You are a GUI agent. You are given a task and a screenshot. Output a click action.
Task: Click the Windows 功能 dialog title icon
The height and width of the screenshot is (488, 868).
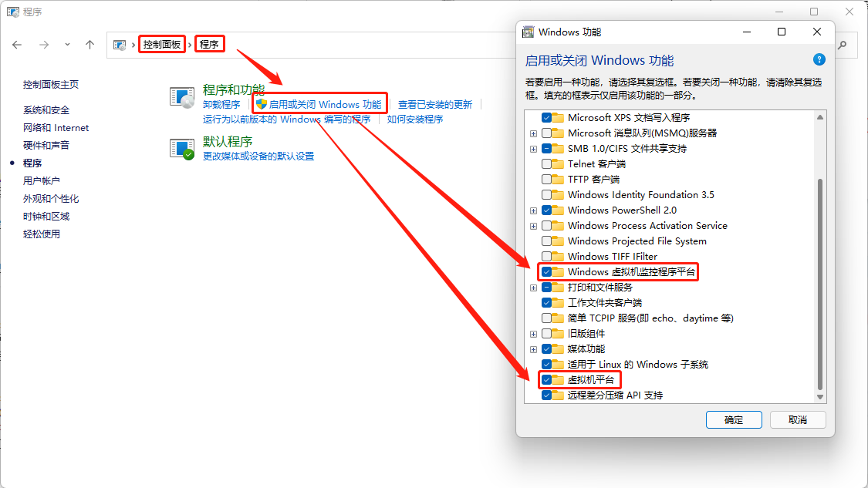[528, 32]
